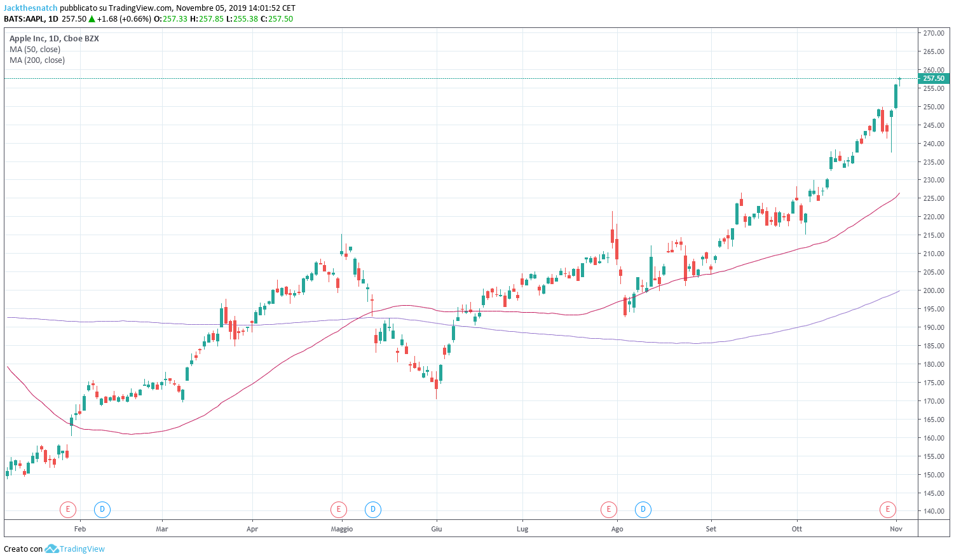Click the 'pubblicato su TradingView.com' header text
The width and height of the screenshot is (954, 560).
[x=116, y=8]
